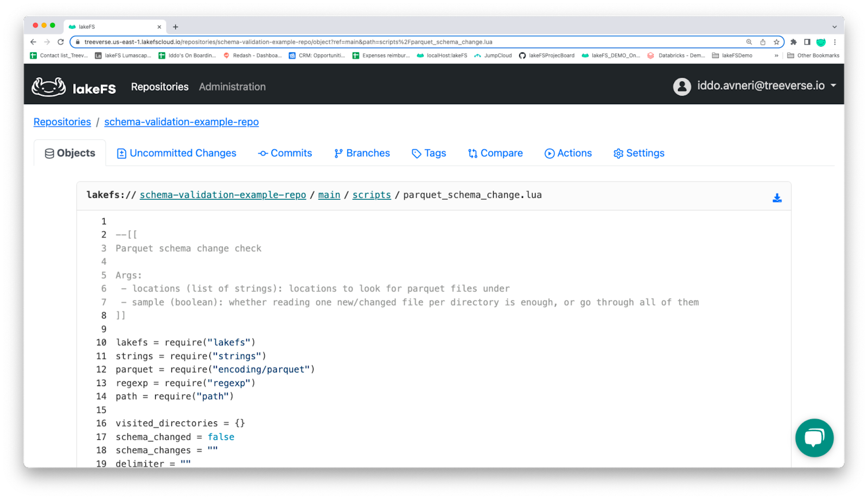Reload the page with browser refresh

[x=61, y=42]
